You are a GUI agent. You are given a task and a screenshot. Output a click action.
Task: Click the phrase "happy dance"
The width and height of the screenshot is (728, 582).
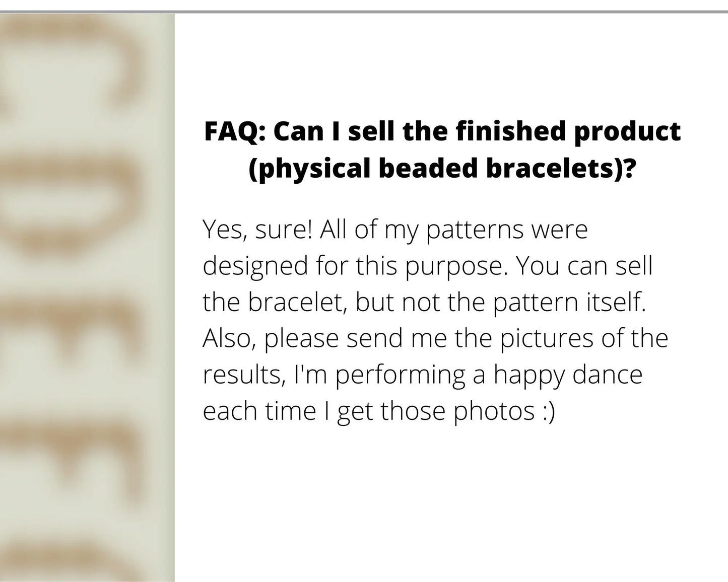[x=568, y=375]
